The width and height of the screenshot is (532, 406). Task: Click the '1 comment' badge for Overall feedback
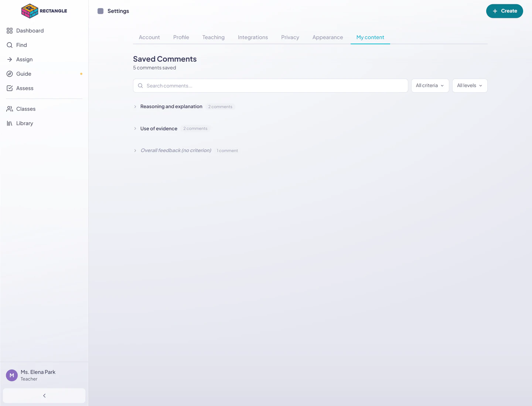227,151
